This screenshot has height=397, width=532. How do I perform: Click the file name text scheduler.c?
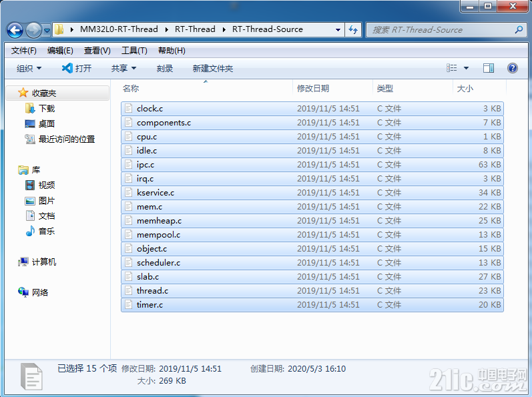(158, 263)
